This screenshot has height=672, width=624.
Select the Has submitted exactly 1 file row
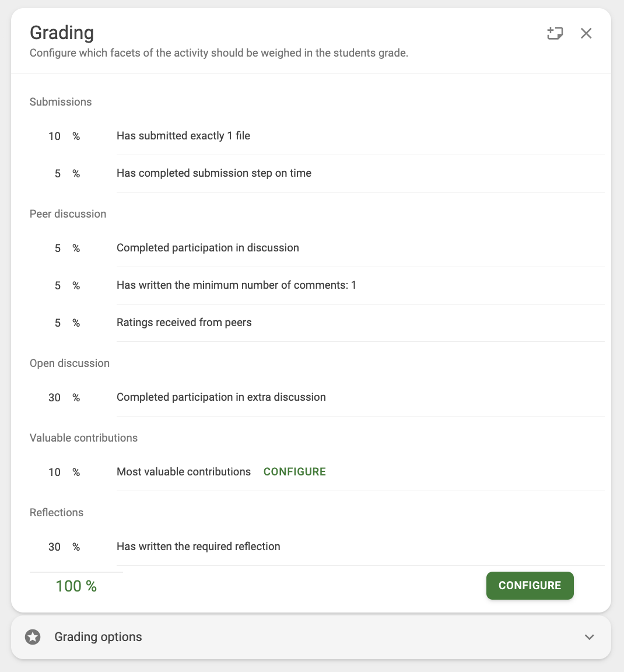pos(317,136)
